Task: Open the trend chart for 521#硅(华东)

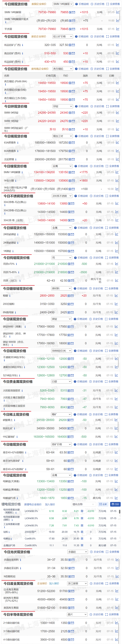Action: pyautogui.click(x=116, y=376)
